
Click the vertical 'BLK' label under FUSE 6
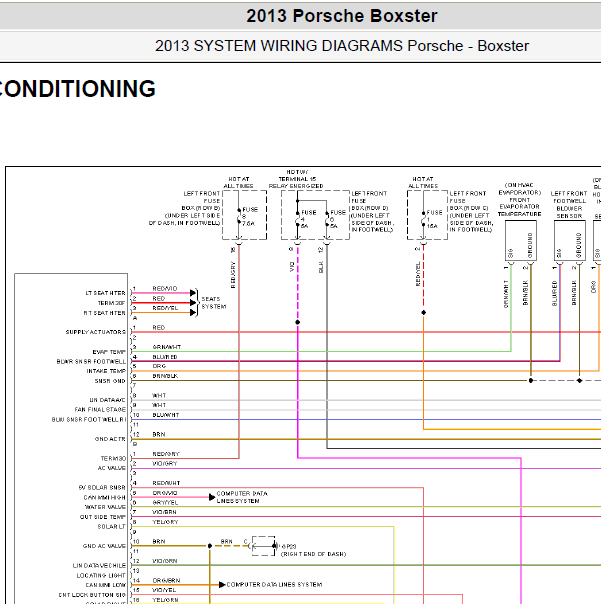321,267
